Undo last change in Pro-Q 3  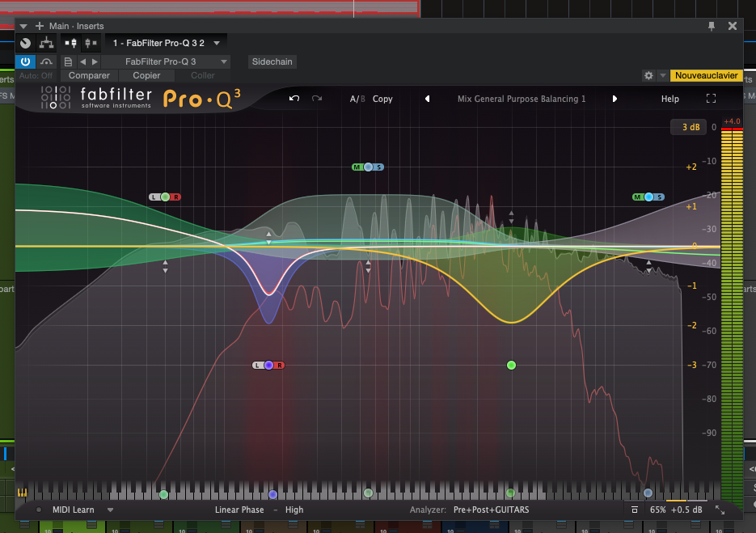click(294, 99)
